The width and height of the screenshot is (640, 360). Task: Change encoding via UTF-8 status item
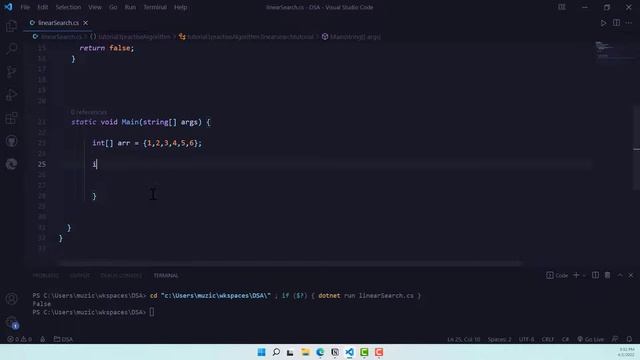(526, 339)
